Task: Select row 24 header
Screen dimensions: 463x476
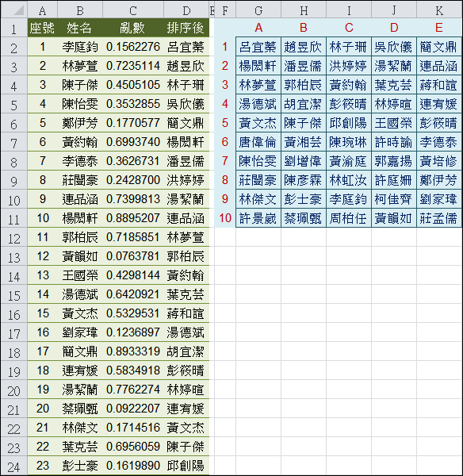Action: 14,466
